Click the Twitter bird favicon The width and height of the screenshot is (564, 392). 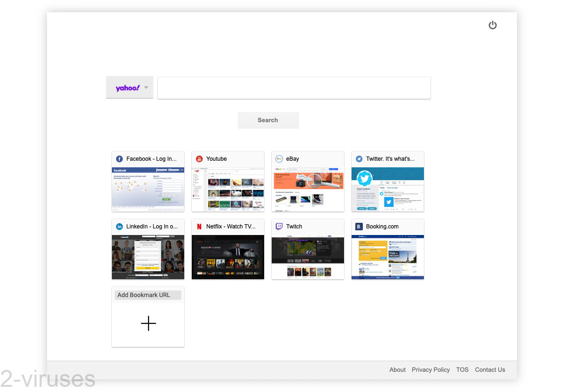pyautogui.click(x=359, y=159)
